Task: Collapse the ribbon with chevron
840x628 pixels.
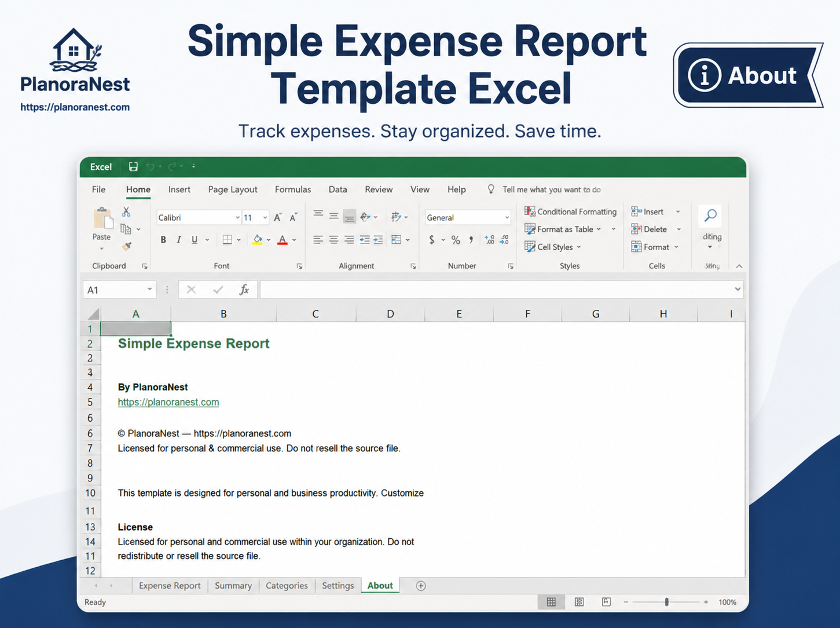Action: (x=739, y=266)
